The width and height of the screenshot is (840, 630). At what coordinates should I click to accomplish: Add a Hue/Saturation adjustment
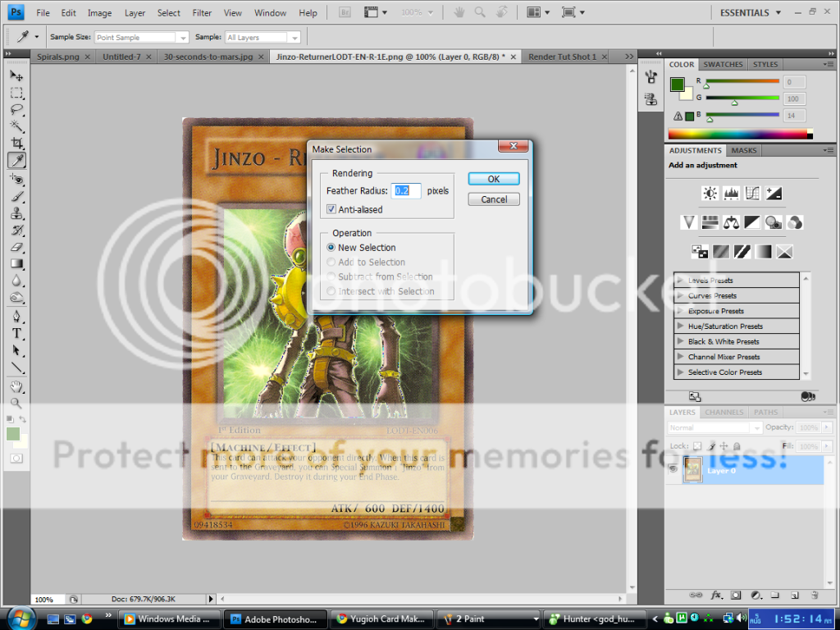click(710, 222)
